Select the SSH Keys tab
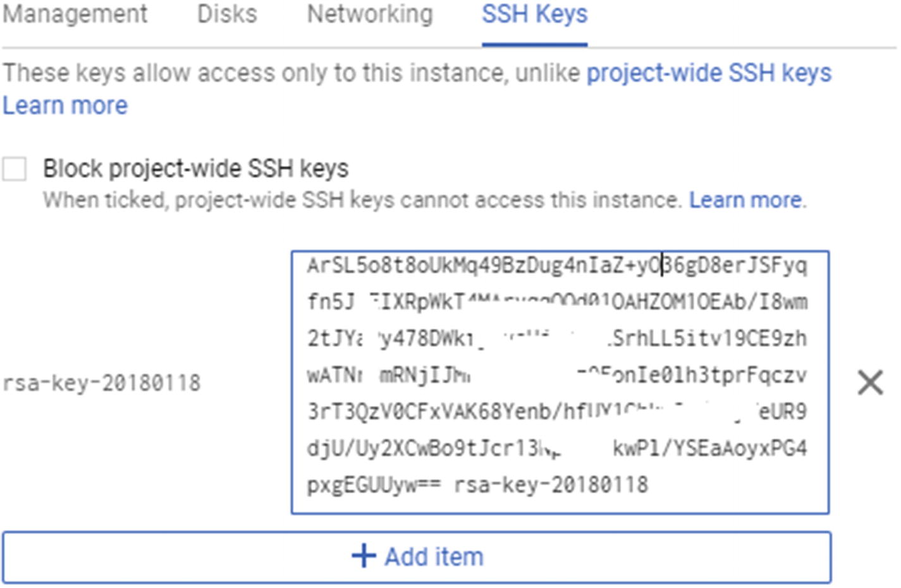This screenshot has width=901, height=588. pos(534,14)
